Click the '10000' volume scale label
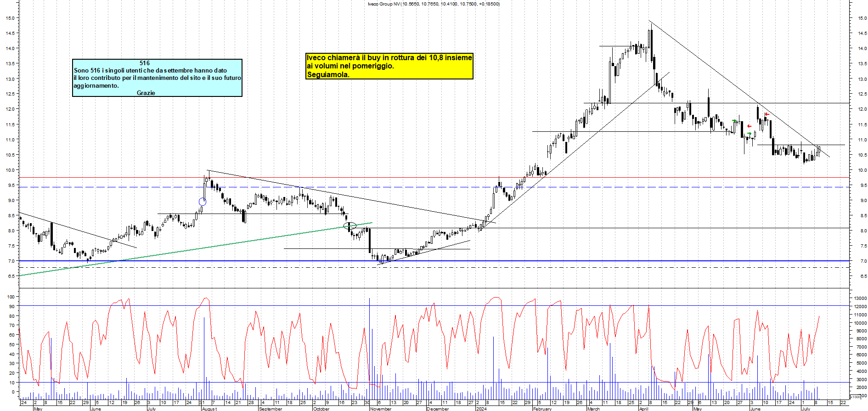This screenshot has width=868, height=411. coord(860,323)
